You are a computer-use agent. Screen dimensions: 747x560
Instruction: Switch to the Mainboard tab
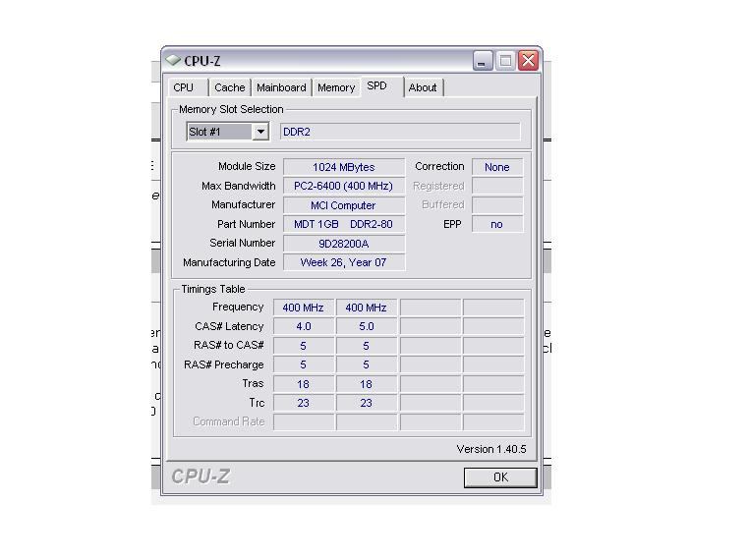[281, 87]
